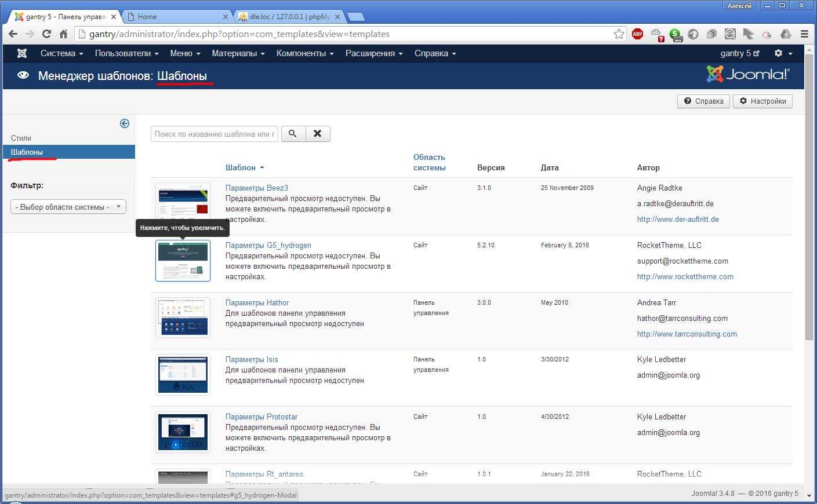The height and width of the screenshot is (504, 817).
Task: Select Шаблоны in the sidebar
Action: 69,152
